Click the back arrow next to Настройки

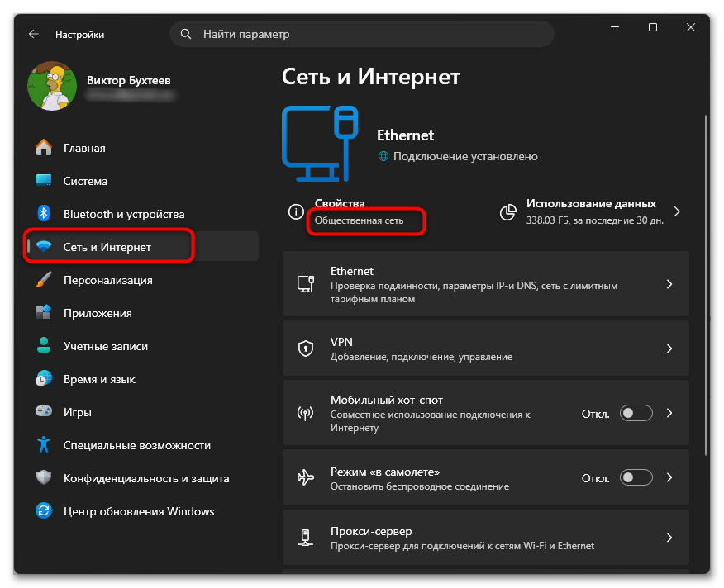(34, 34)
